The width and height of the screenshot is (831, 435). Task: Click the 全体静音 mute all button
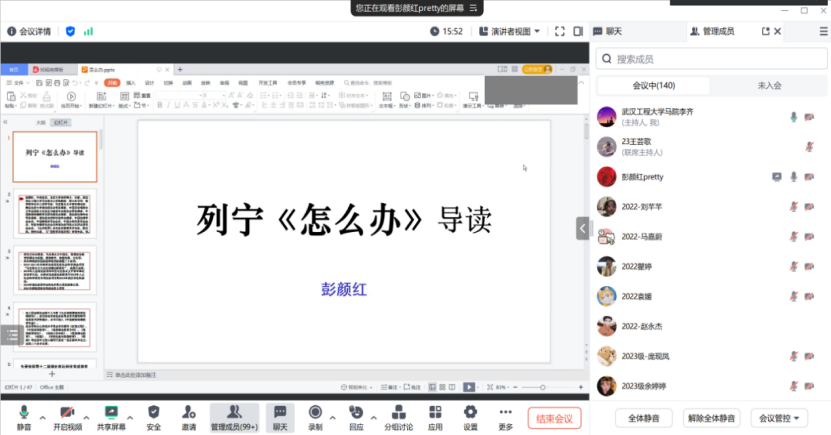point(636,418)
